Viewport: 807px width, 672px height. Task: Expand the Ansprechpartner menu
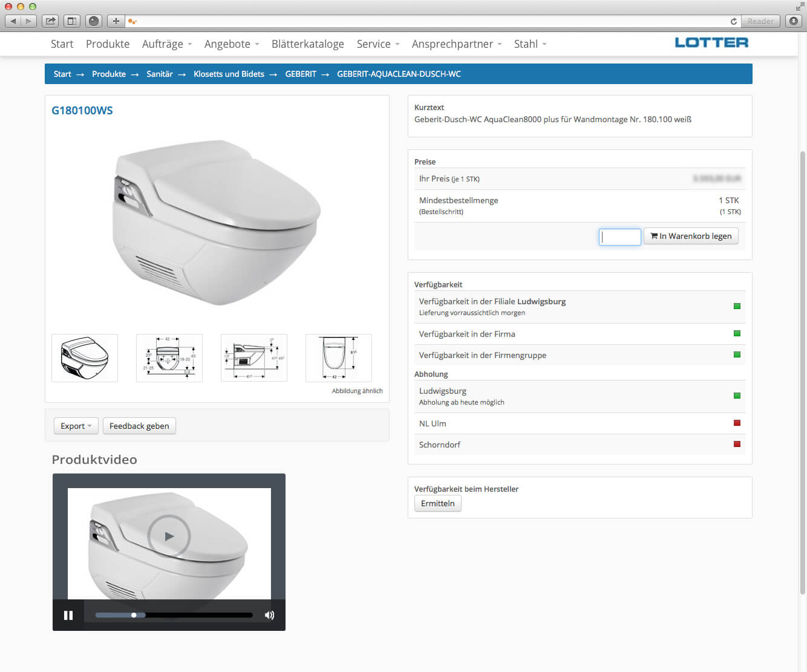(x=456, y=44)
